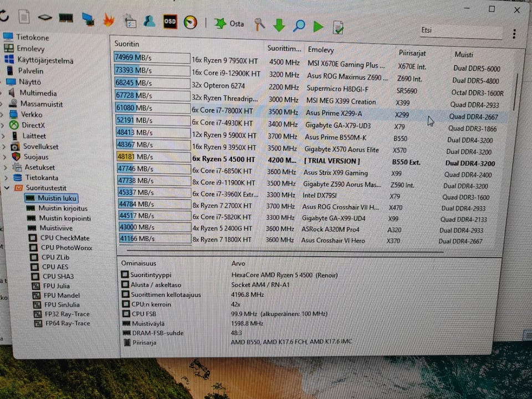The height and width of the screenshot is (399, 532).
Task: Open the three-dot options menu
Action: 514,34
